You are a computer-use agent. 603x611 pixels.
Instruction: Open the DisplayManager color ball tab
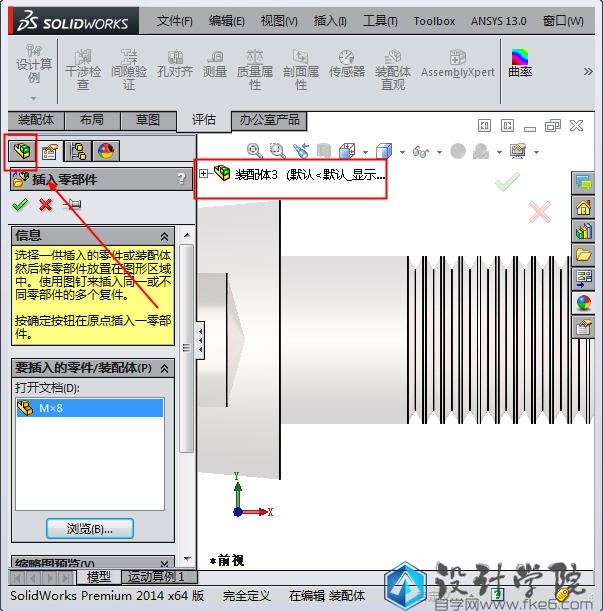[x=105, y=152]
